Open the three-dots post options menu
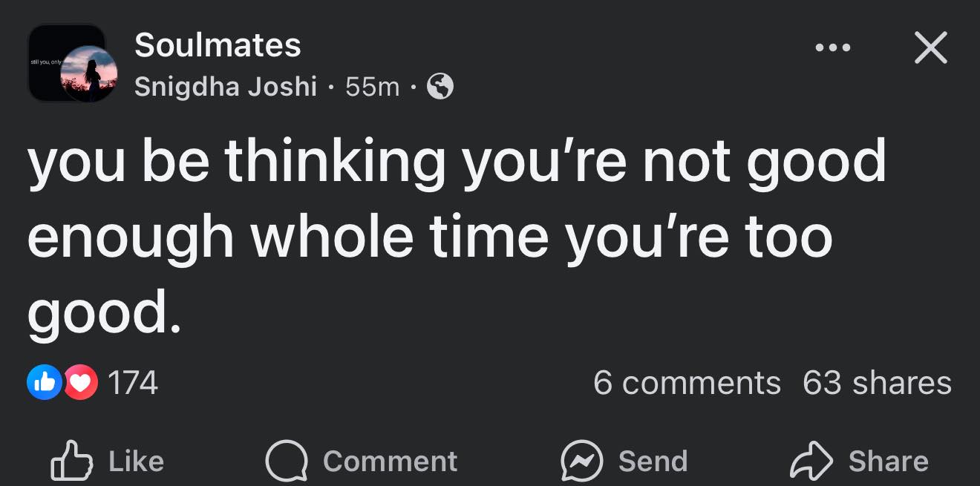The width and height of the screenshot is (980, 486). (x=832, y=48)
